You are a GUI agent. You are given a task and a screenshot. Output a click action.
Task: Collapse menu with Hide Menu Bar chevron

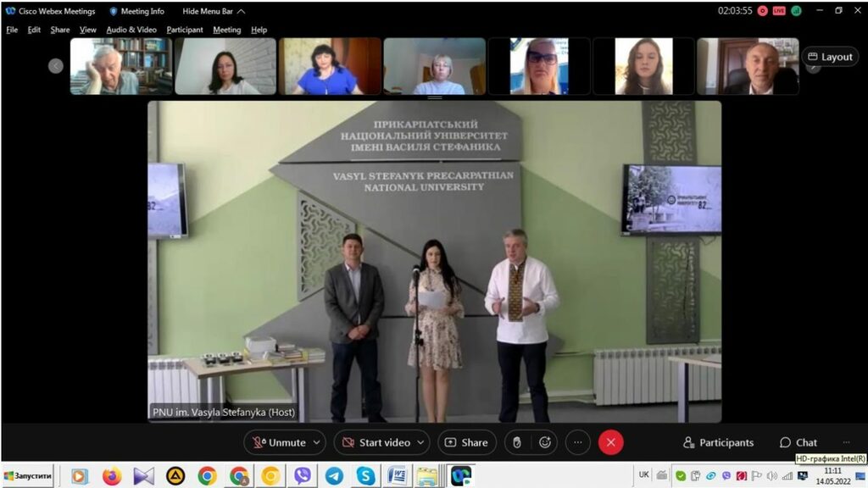(242, 11)
